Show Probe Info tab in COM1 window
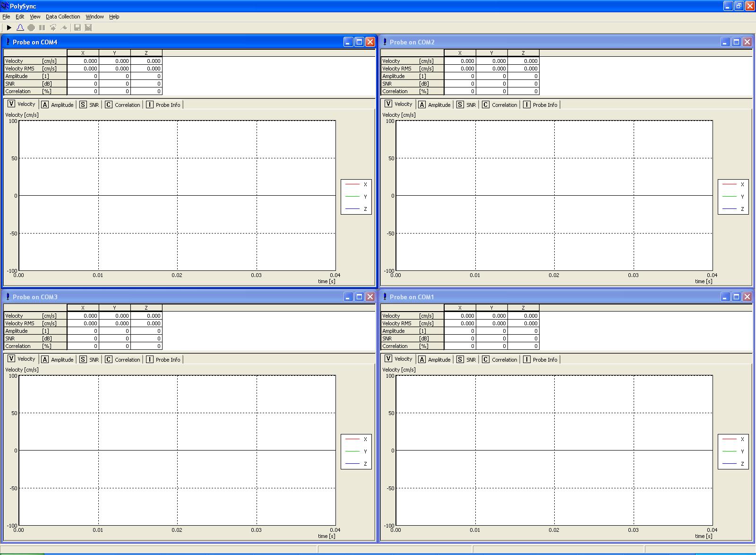 point(541,359)
